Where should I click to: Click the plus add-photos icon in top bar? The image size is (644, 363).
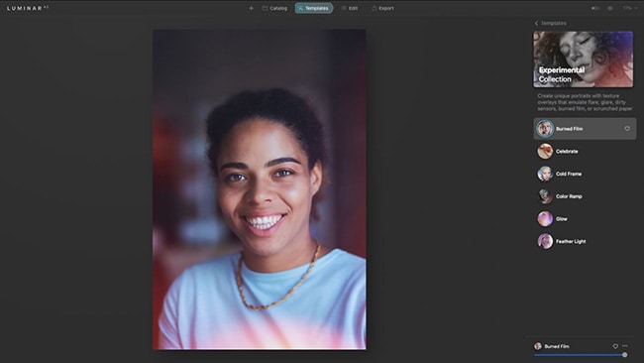coord(251,8)
